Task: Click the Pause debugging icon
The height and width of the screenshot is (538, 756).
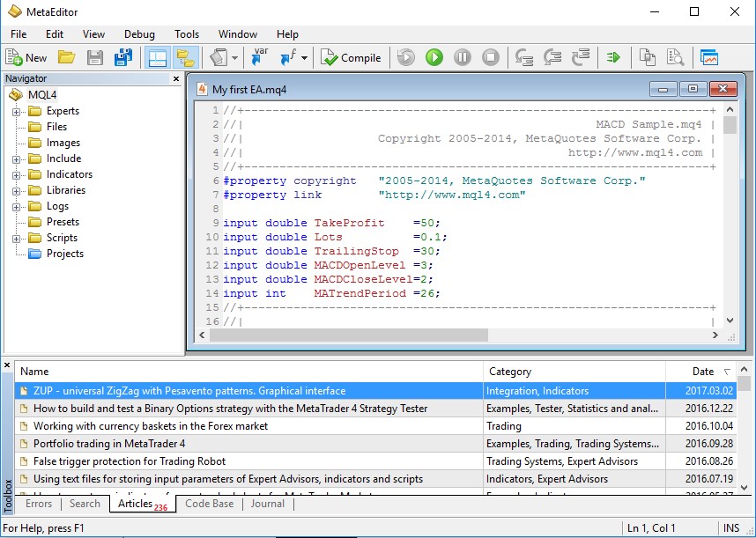Action: [462, 58]
